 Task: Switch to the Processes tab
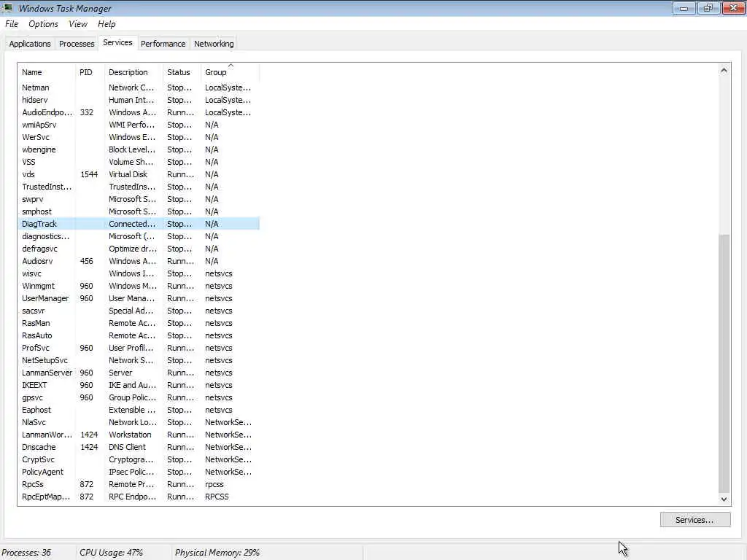(77, 44)
